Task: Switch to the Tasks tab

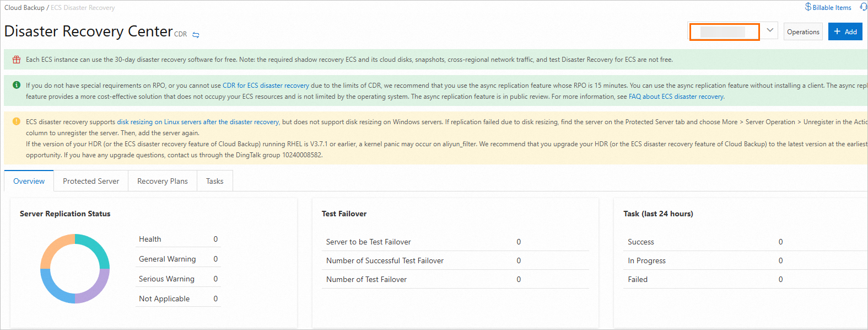Action: point(214,181)
